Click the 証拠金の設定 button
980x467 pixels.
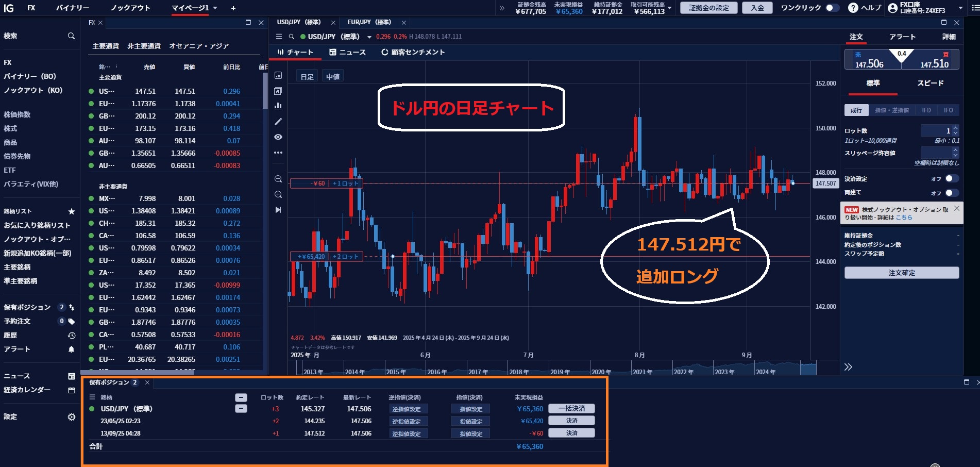[x=709, y=8]
